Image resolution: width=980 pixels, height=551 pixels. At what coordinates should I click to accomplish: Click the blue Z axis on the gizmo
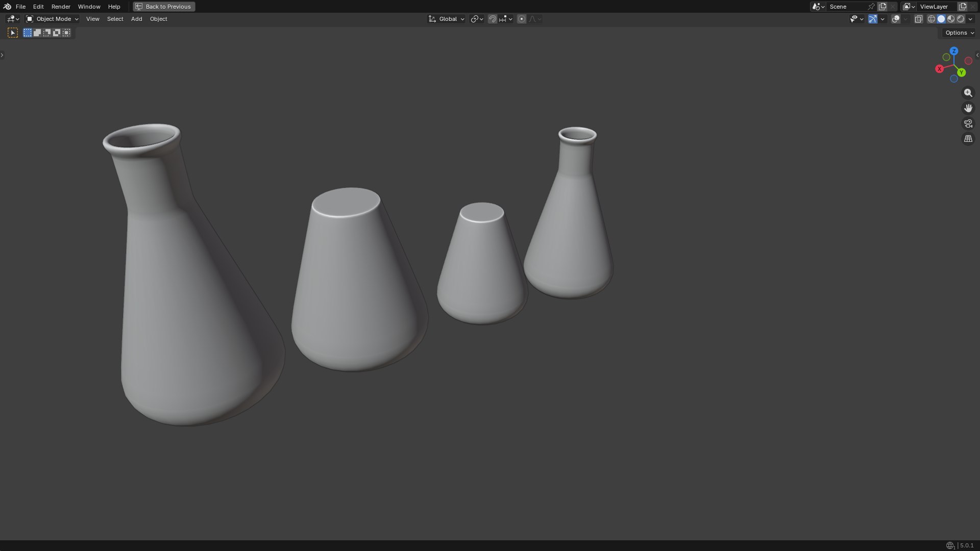click(x=954, y=51)
